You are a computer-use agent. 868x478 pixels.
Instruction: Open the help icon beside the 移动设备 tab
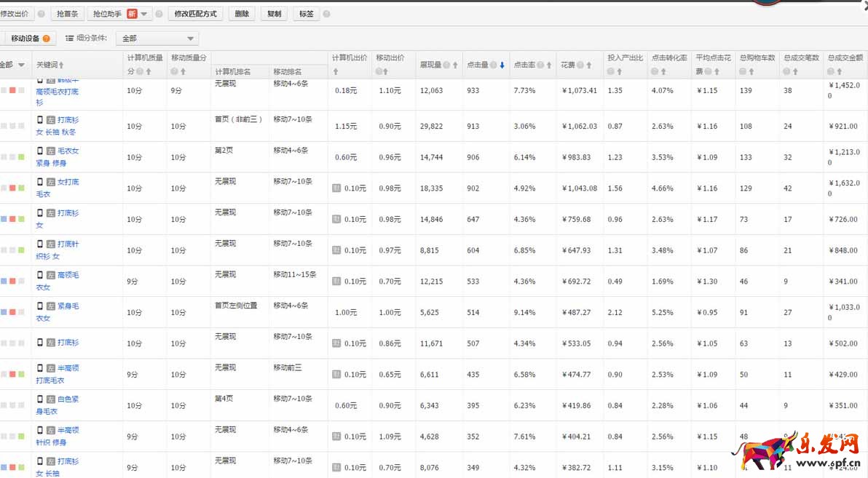tap(45, 37)
